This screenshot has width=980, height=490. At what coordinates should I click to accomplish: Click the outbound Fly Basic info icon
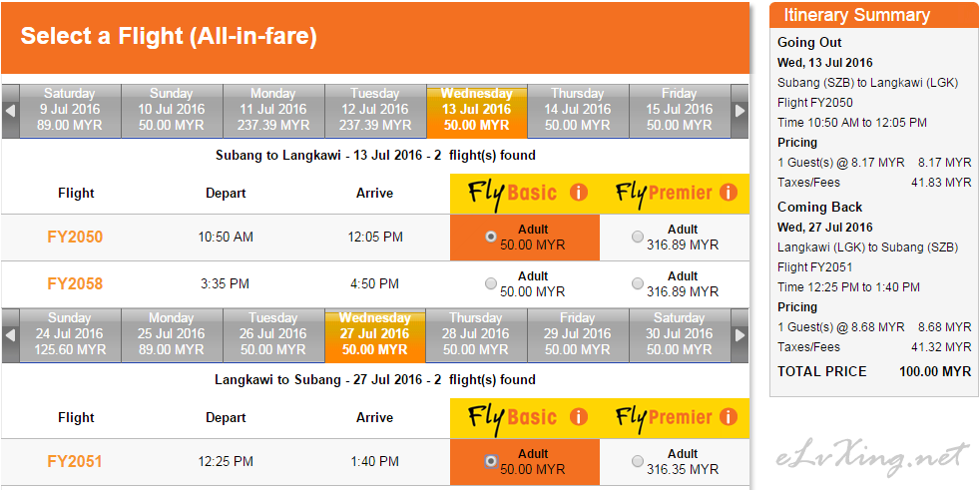tap(579, 193)
